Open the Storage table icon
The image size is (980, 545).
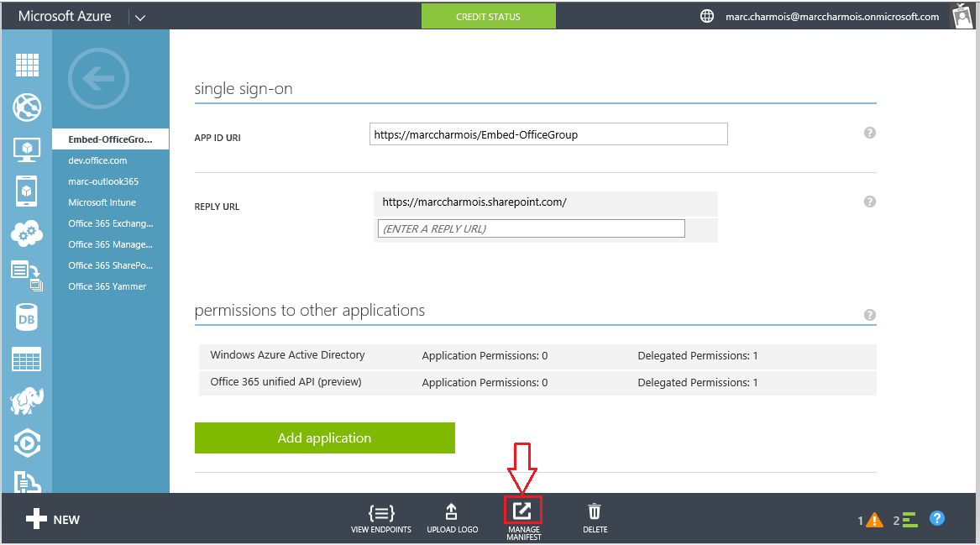click(26, 359)
